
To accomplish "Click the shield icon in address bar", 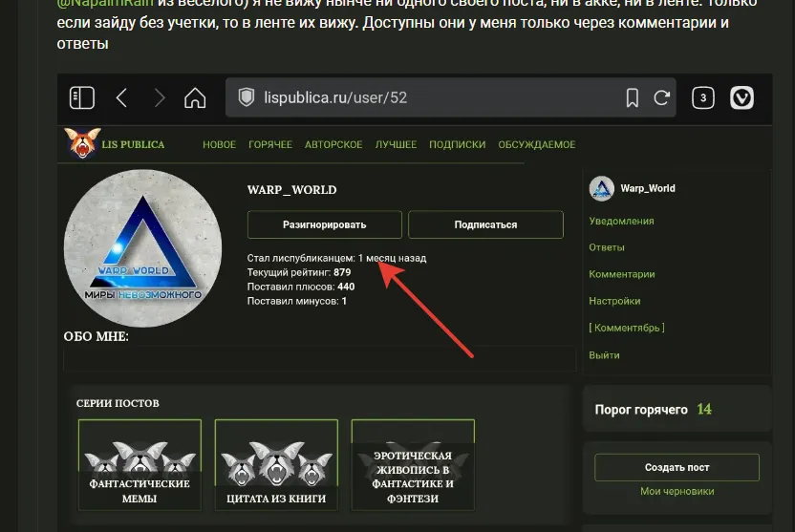I will coord(247,97).
